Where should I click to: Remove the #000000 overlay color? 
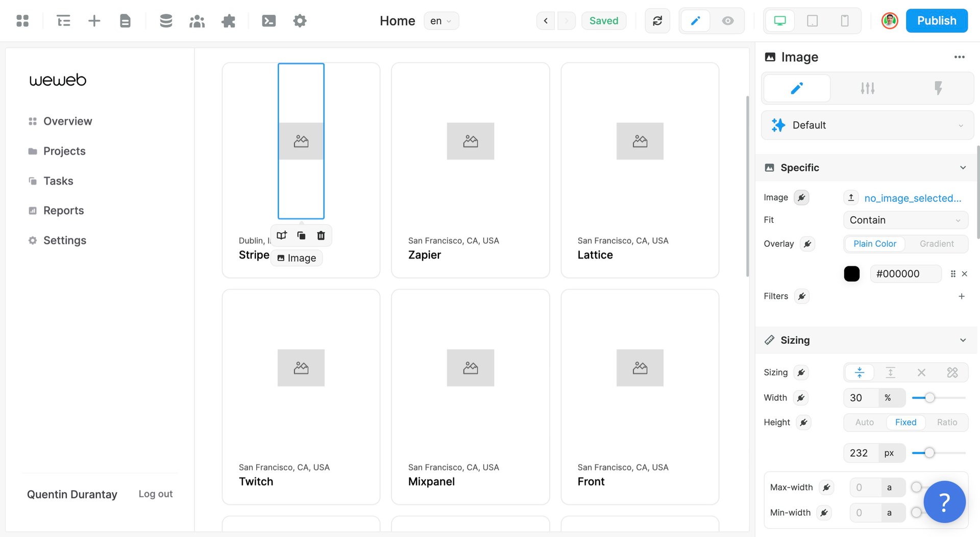[965, 274]
